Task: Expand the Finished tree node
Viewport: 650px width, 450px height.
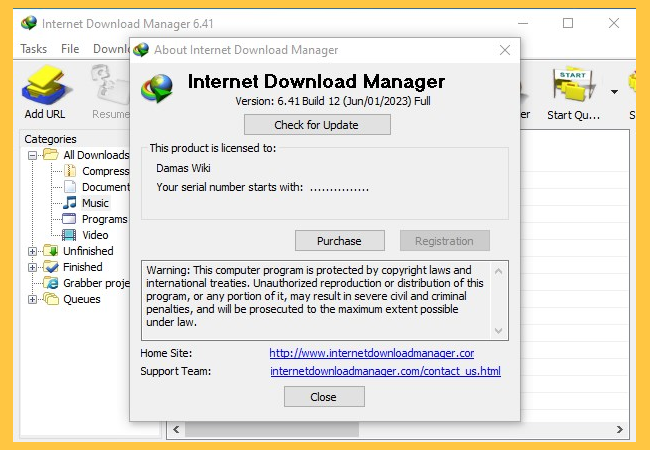Action: [32, 267]
